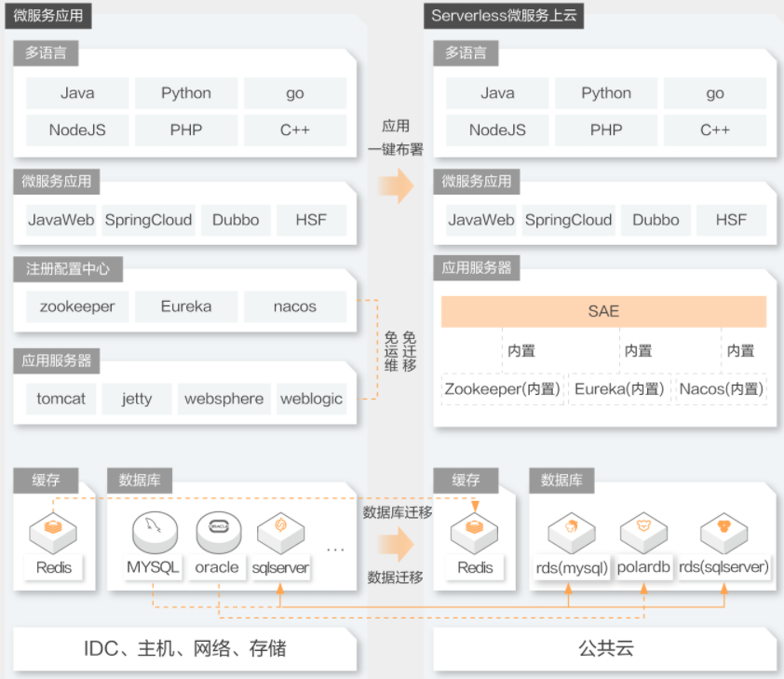This screenshot has height=679, width=784.
Task: Click NodeJS box in left panel
Action: (77, 130)
